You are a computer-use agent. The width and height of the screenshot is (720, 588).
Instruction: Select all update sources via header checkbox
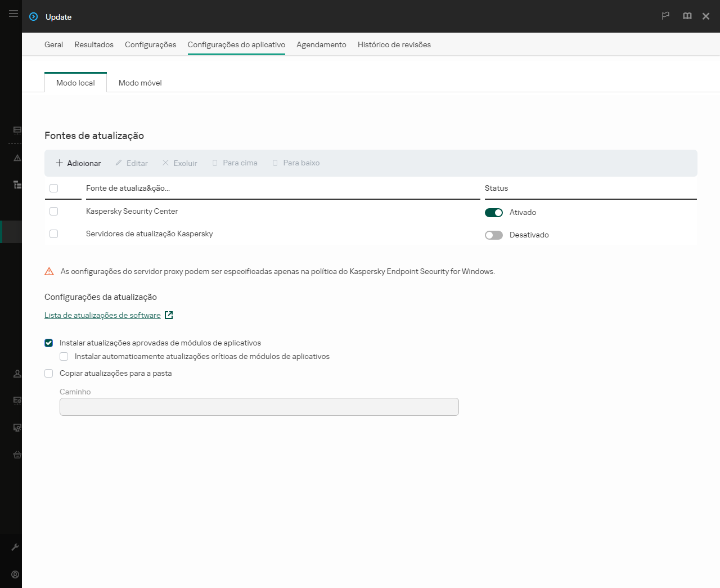point(54,188)
